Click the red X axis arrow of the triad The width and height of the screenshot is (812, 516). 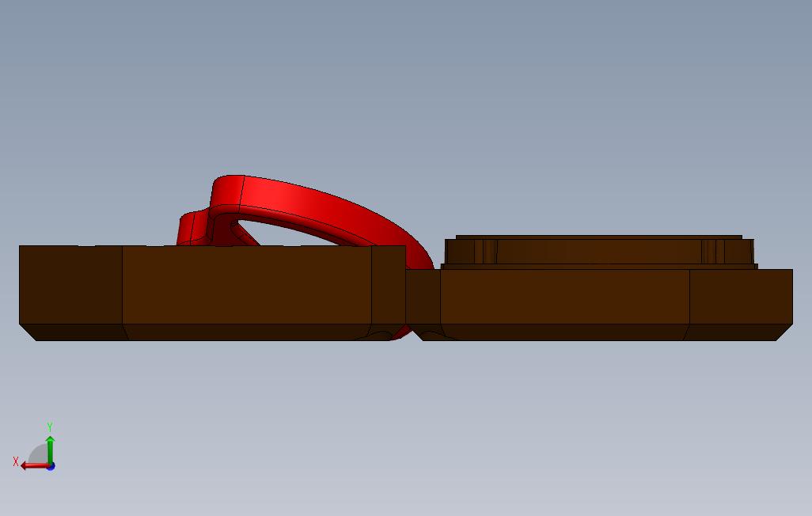tap(34, 466)
